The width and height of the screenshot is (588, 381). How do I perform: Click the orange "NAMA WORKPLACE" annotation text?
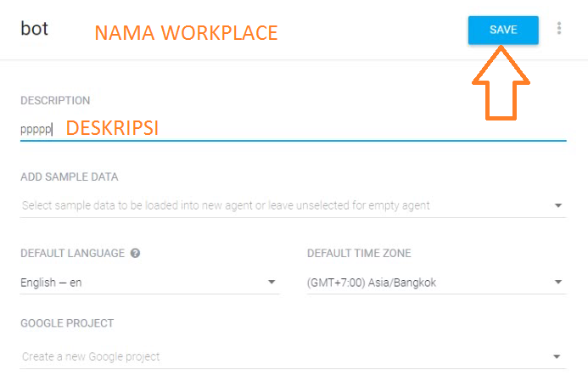186,33
